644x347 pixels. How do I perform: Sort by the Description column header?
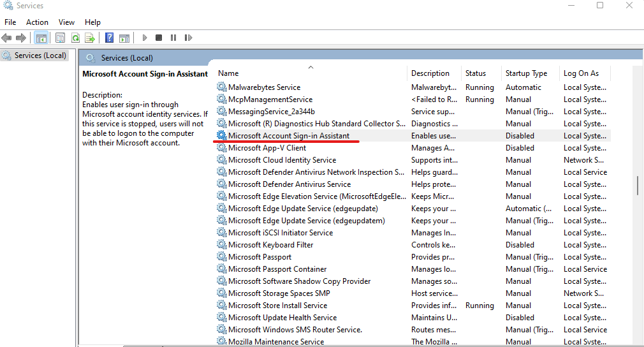(434, 73)
